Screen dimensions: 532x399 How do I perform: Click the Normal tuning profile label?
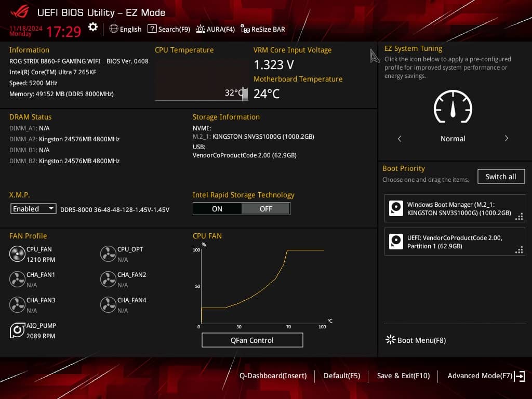coord(453,138)
